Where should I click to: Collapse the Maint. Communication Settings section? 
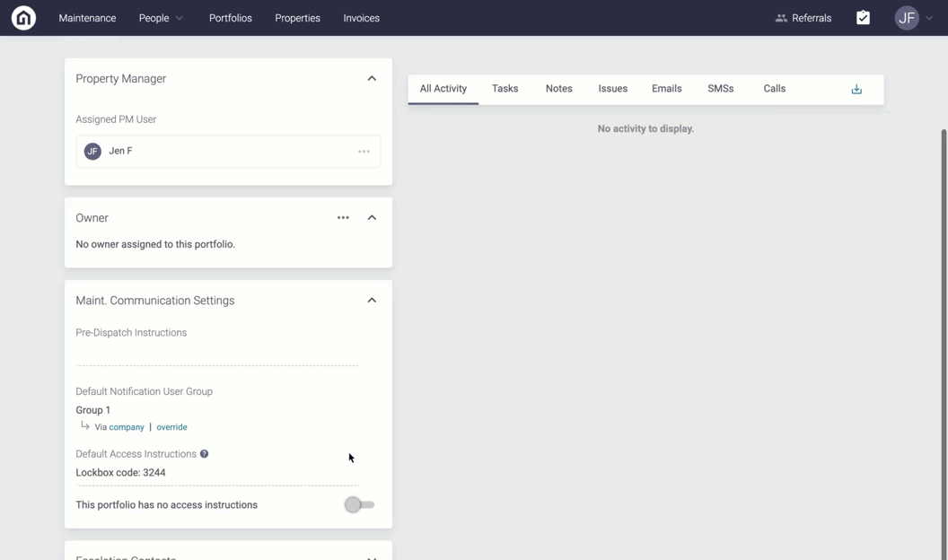click(372, 301)
